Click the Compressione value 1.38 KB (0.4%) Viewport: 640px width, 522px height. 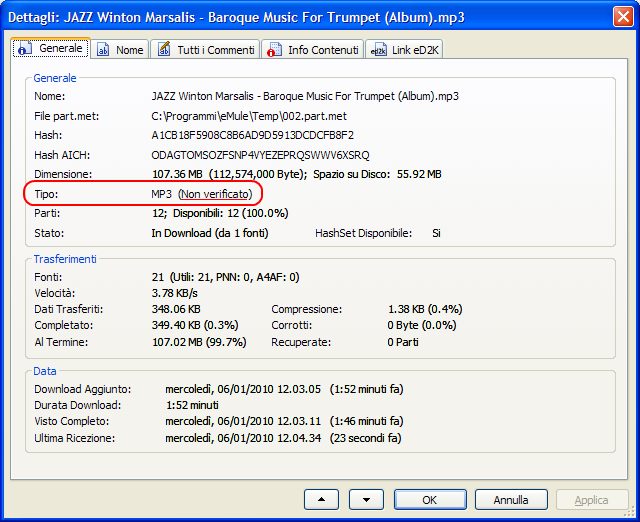pos(425,309)
